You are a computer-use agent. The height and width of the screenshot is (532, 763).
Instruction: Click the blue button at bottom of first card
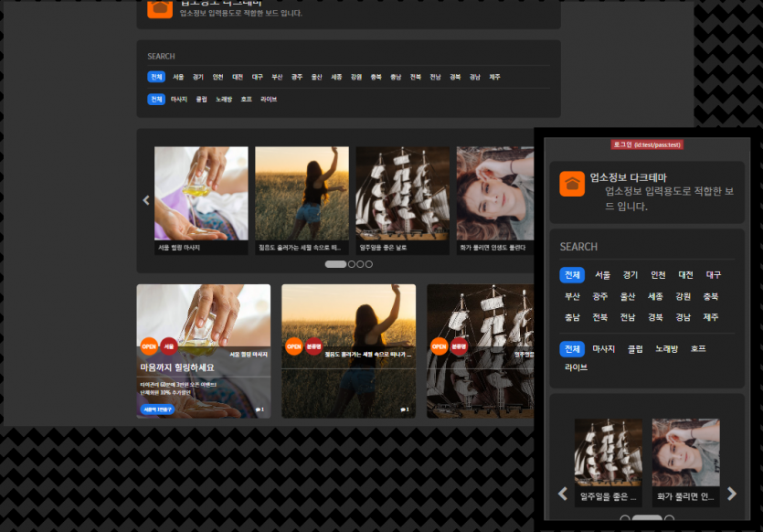tap(157, 410)
